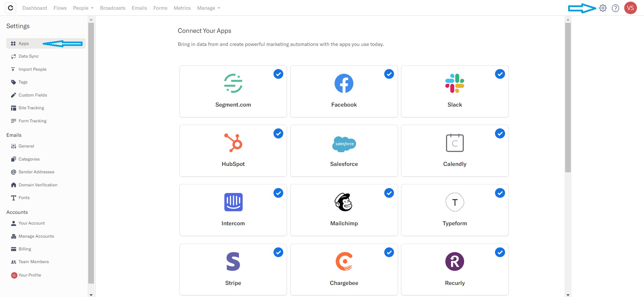Viewport: 644px width, 297px height.
Task: Open Emails in the top navigation
Action: coord(139,8)
